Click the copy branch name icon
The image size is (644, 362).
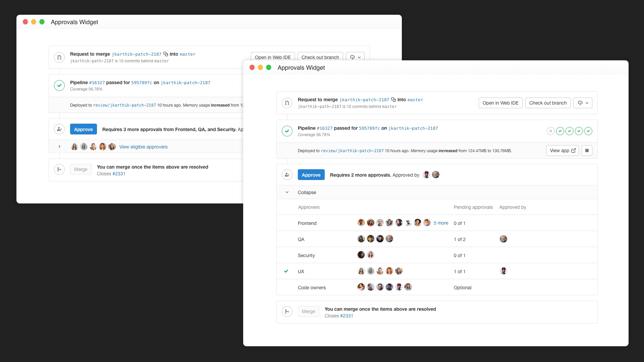pos(393,100)
